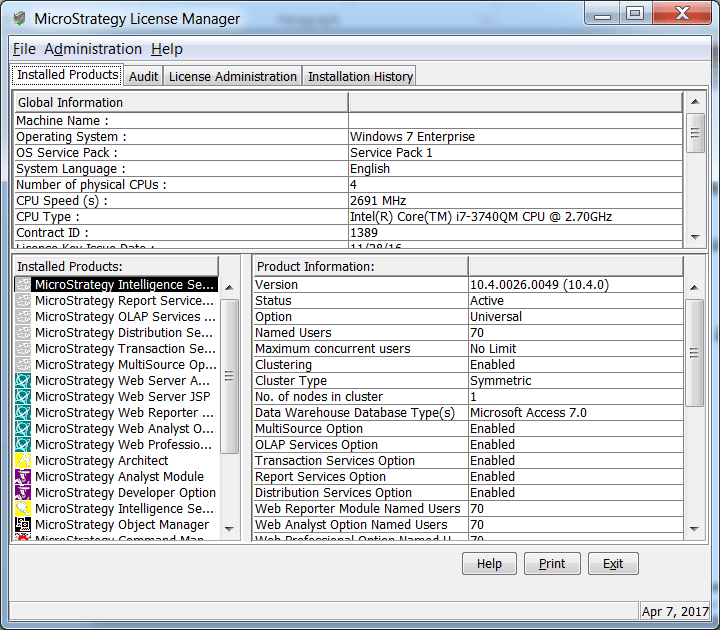The height and width of the screenshot is (630, 720).
Task: Open the File menu
Action: pos(24,49)
